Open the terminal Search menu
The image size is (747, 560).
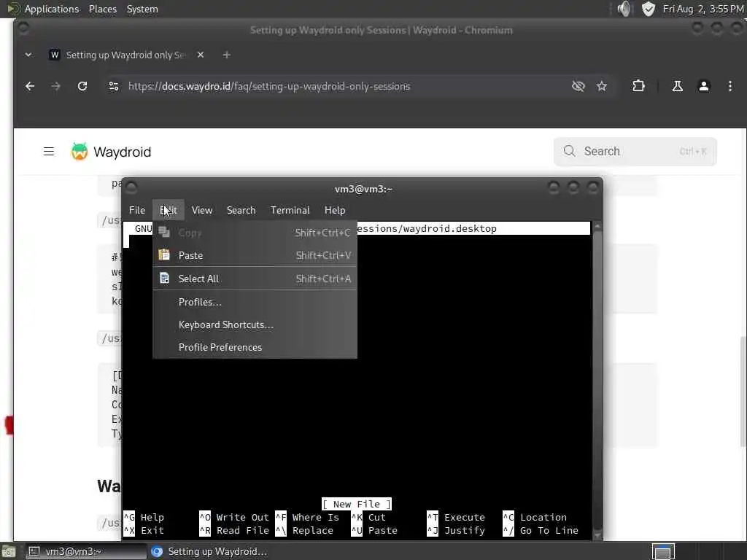point(241,210)
